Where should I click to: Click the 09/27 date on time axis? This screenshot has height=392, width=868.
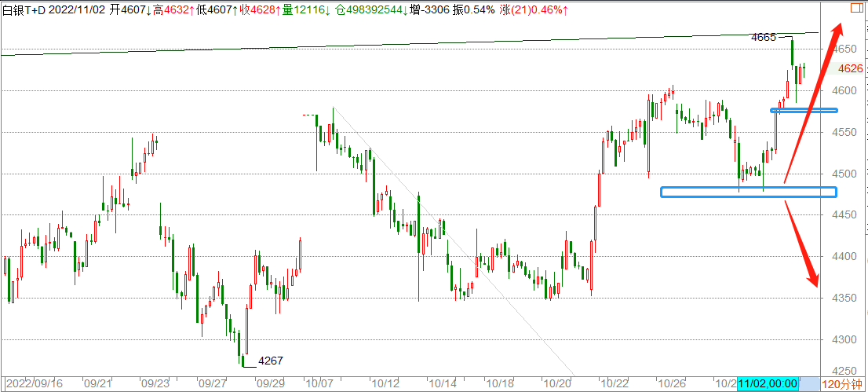[213, 383]
